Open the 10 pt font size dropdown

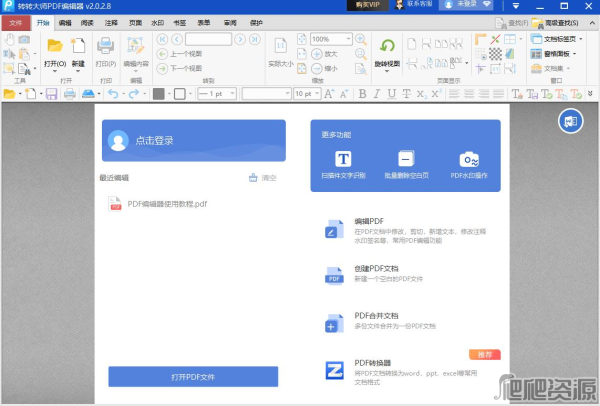317,94
